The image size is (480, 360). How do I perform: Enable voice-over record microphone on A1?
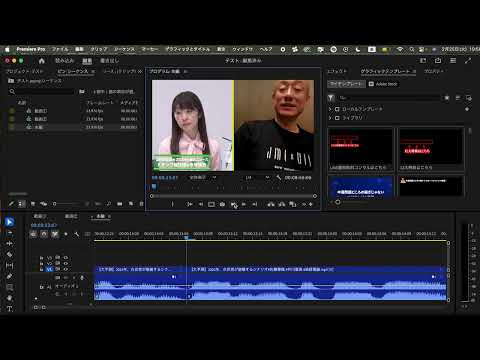[x=82, y=277]
